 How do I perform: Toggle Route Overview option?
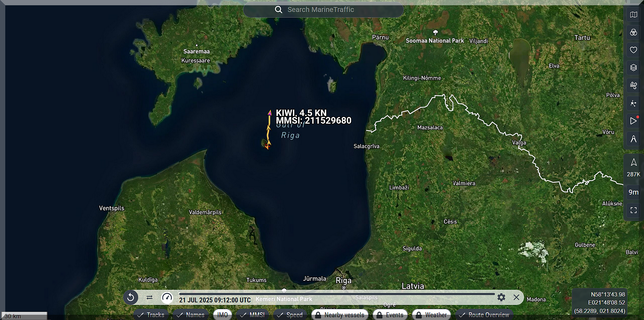[484, 315]
